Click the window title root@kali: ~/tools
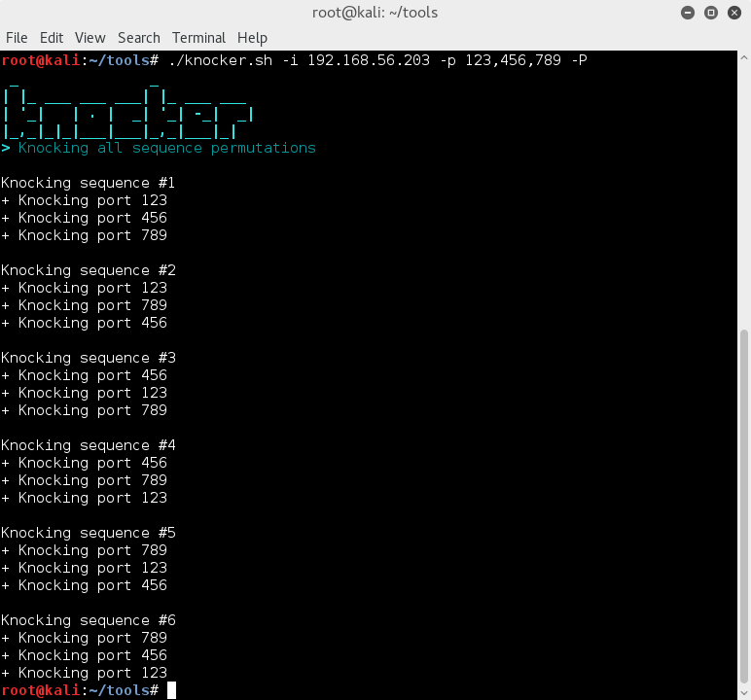 375,13
